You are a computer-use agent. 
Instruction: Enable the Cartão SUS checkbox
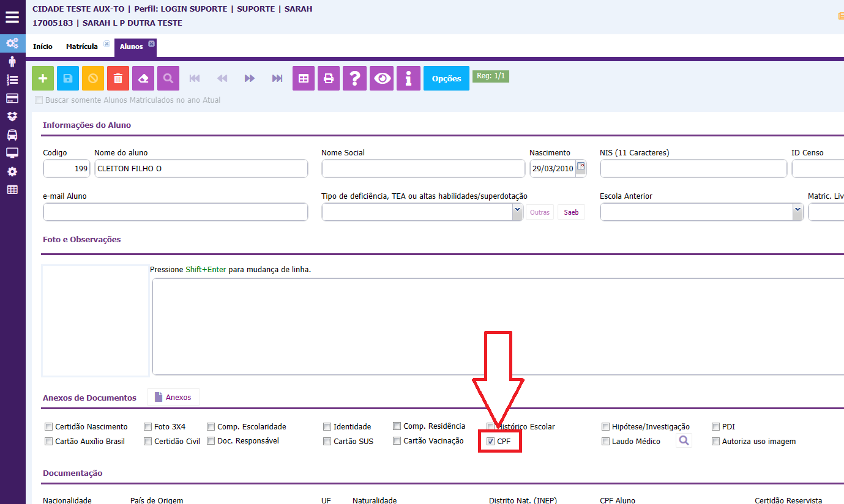327,442
